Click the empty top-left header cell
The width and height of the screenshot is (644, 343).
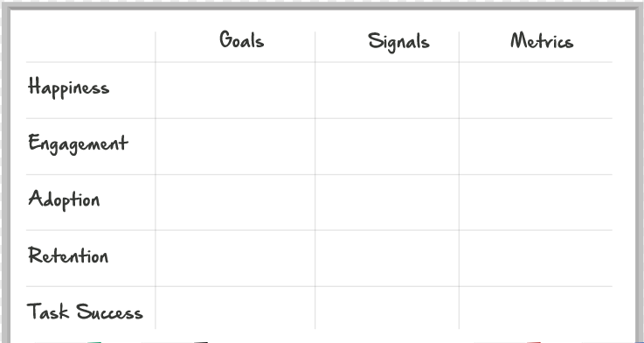coord(90,46)
